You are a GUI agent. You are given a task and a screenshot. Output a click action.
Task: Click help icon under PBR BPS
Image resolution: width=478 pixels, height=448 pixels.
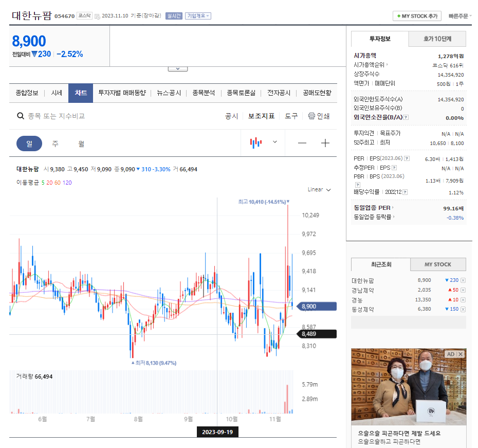click(358, 185)
